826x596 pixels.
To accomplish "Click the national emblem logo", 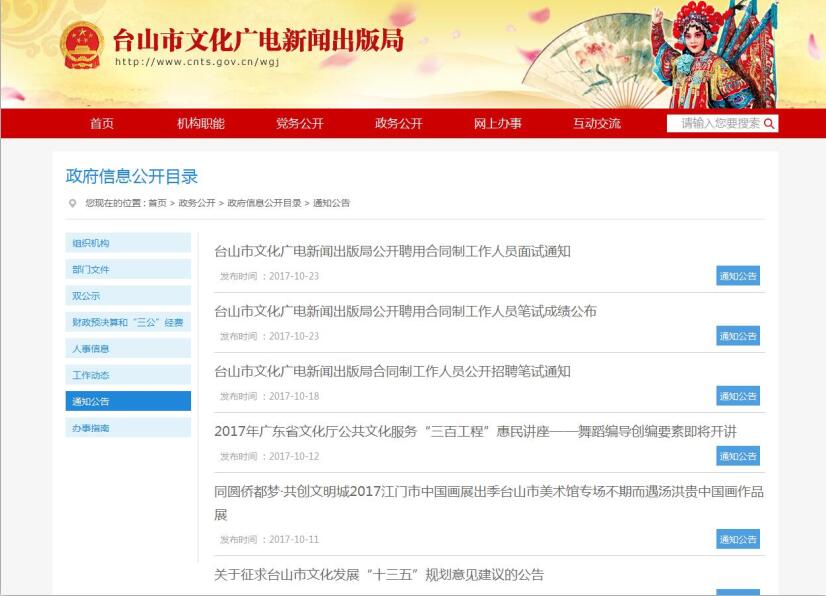I will pyautogui.click(x=81, y=45).
